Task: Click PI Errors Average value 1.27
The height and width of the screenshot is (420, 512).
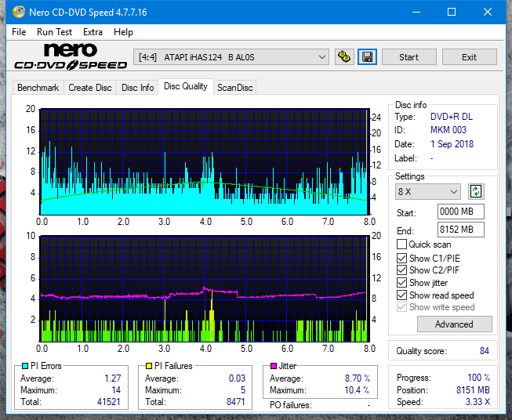Action: [x=113, y=378]
